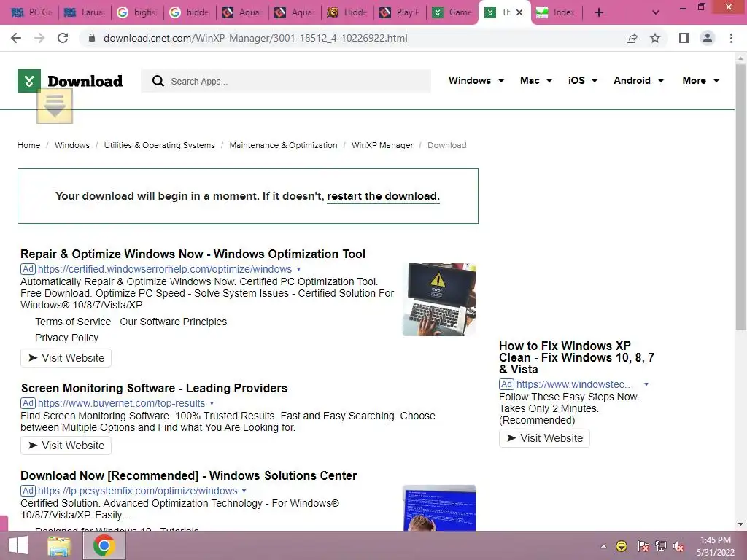Go back to the previous page
This screenshot has width=747, height=560.
coord(16,38)
